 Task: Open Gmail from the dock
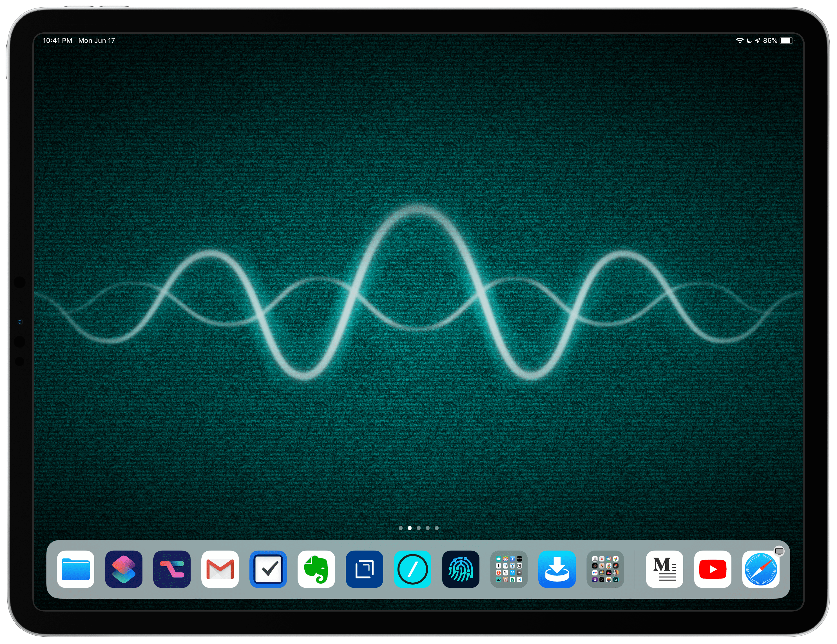[220, 570]
